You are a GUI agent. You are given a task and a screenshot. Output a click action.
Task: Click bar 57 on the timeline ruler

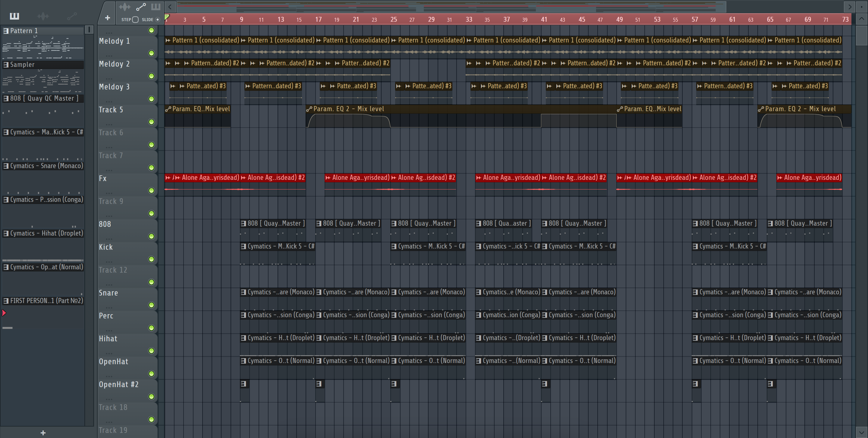(x=695, y=20)
